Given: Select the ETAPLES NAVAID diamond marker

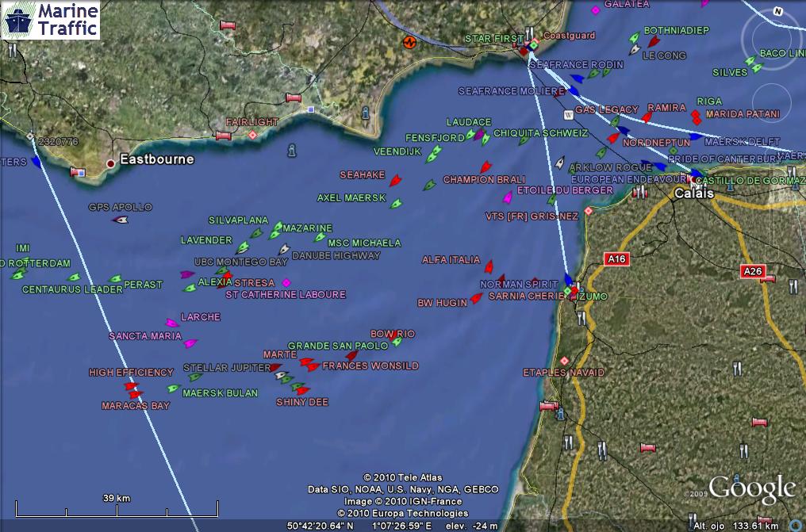Looking at the screenshot, I should tap(564, 361).
